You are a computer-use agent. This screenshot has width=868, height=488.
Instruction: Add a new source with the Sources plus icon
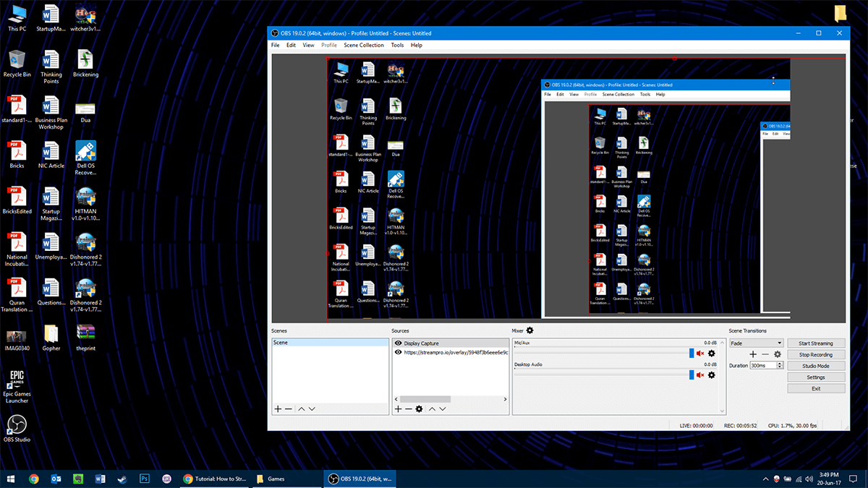tap(398, 409)
